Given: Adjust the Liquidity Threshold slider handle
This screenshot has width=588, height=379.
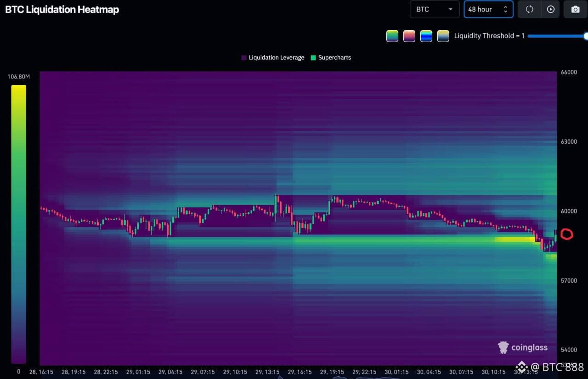Looking at the screenshot, I should pos(585,36).
